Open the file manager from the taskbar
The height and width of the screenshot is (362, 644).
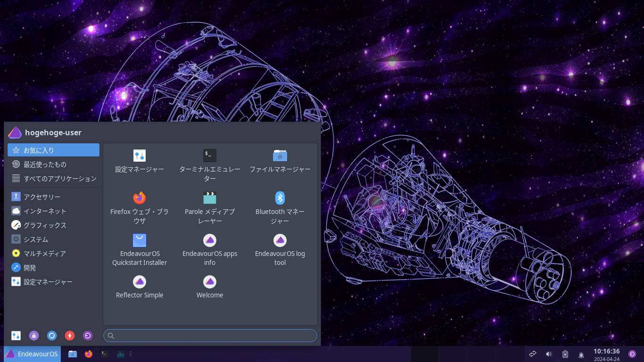pyautogui.click(x=73, y=354)
